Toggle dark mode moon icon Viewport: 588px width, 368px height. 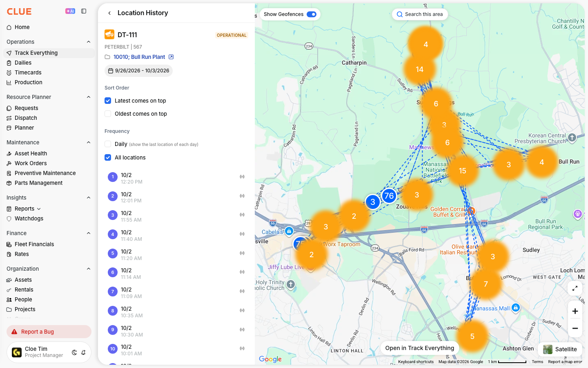point(74,352)
